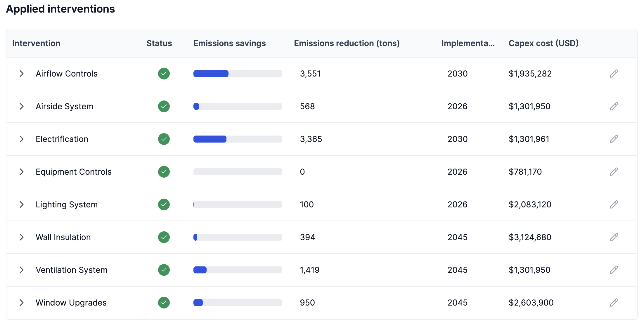Click the Lighting System intervention name

click(x=67, y=204)
